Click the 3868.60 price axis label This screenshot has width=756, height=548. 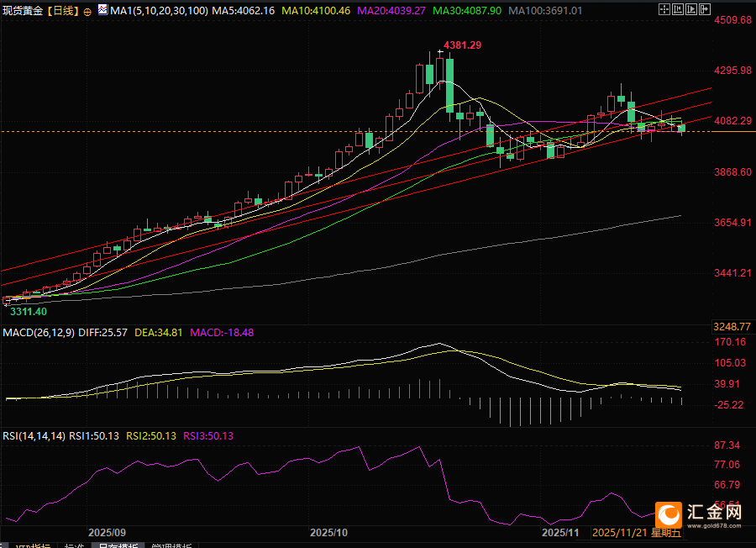pyautogui.click(x=732, y=172)
